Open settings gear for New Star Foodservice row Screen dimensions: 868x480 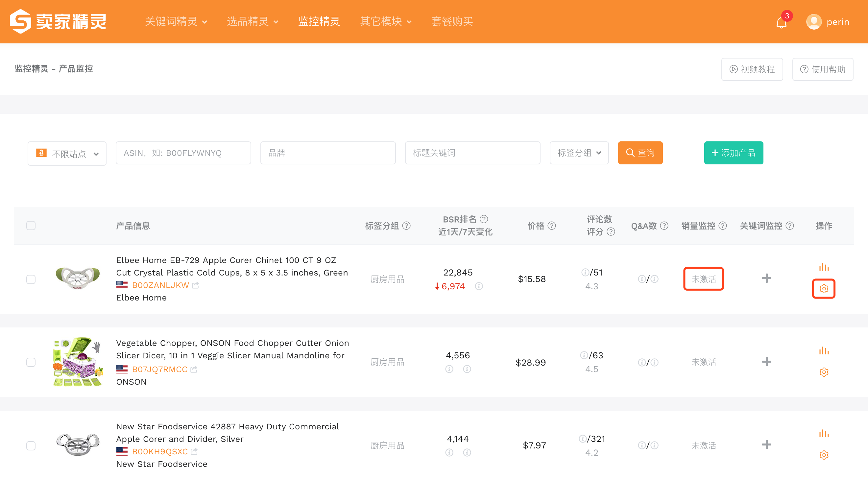(824, 455)
